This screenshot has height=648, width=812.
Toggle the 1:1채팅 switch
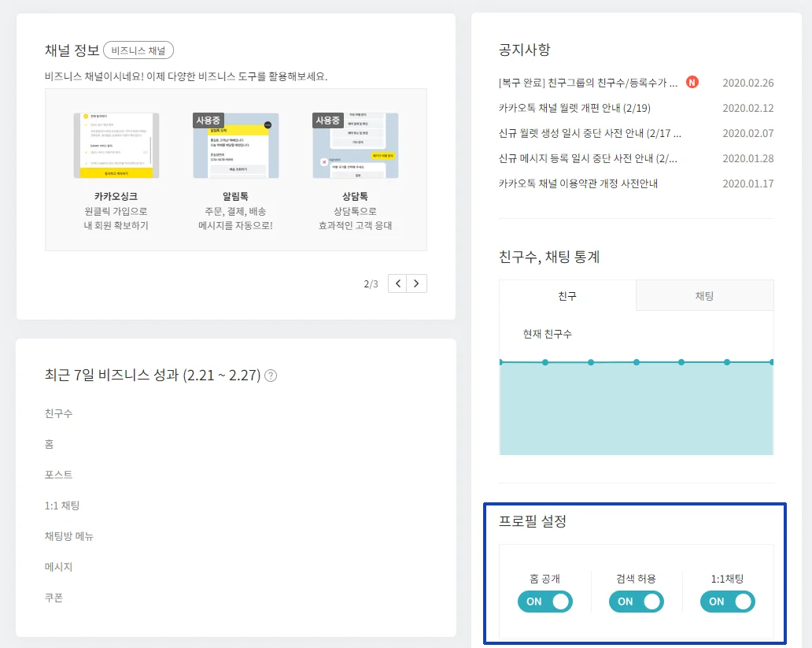pyautogui.click(x=728, y=602)
